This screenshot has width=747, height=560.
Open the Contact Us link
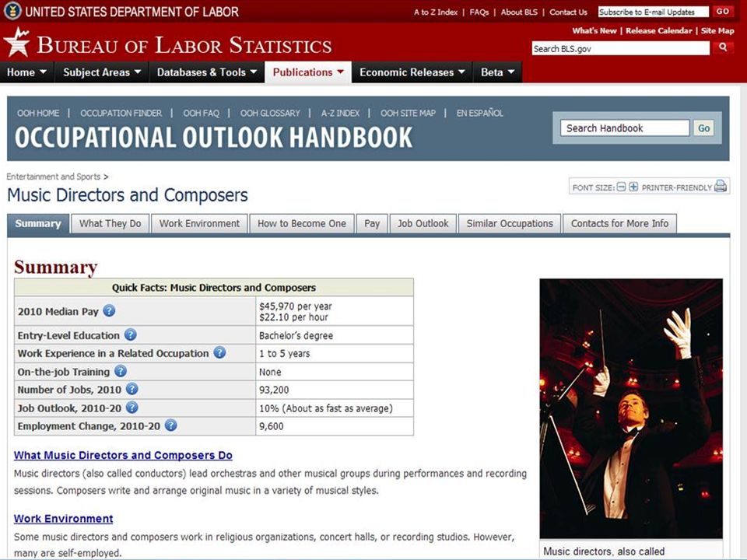click(568, 12)
